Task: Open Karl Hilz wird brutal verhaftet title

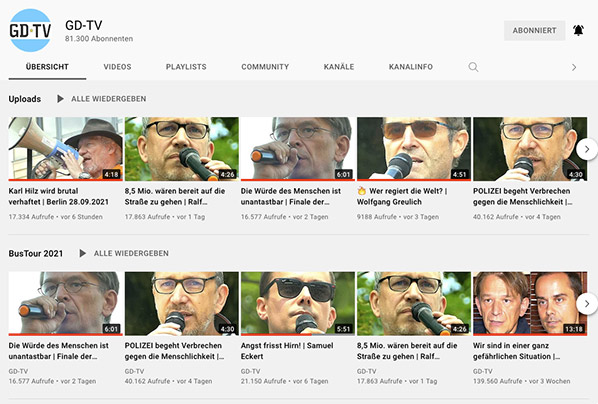Action: point(59,196)
